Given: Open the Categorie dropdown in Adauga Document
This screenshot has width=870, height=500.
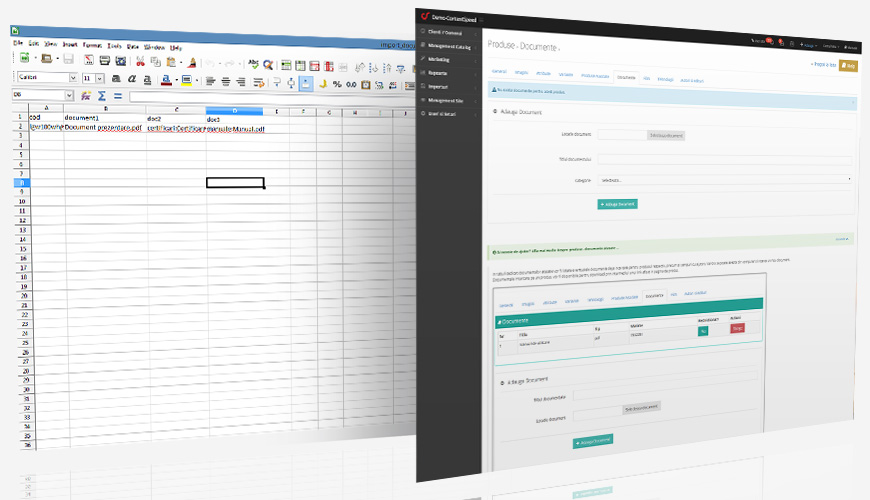Looking at the screenshot, I should [724, 180].
